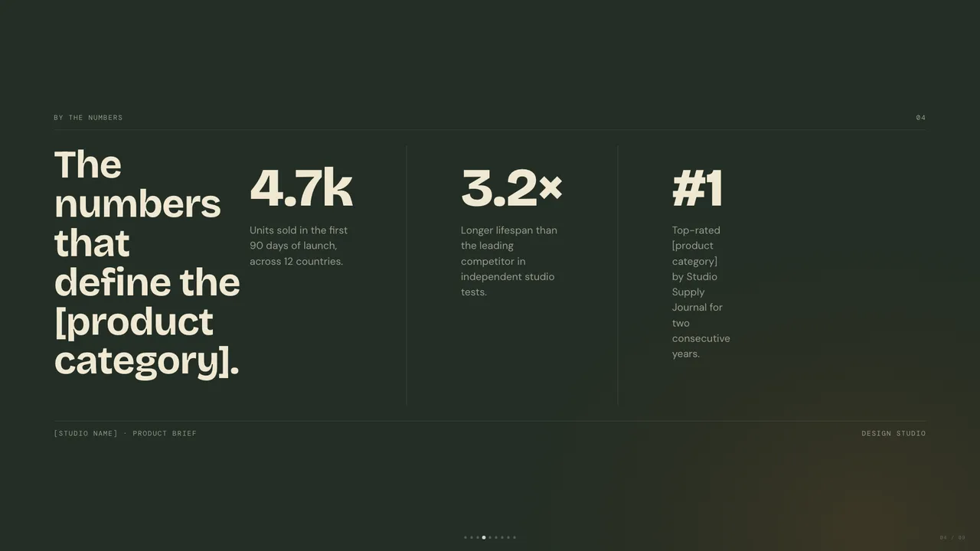980x551 pixels.
Task: Navigate to slide 5 via fifth dot
Action: [490, 537]
